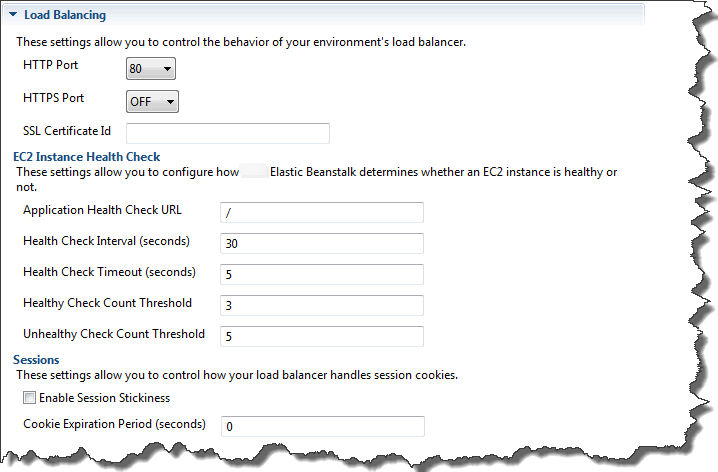
Task: Click the Load Balancing section title text
Action: (65, 16)
